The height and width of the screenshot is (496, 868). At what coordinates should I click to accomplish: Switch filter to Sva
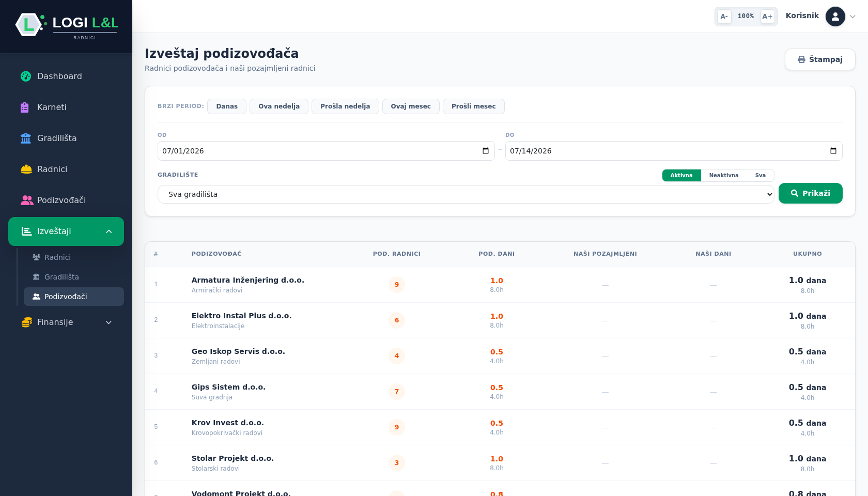[x=760, y=176]
